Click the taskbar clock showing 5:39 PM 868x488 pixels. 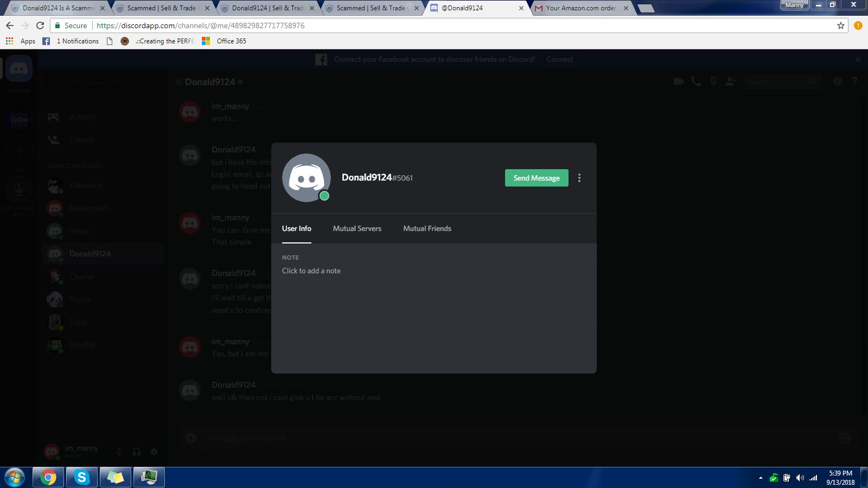pyautogui.click(x=840, y=478)
